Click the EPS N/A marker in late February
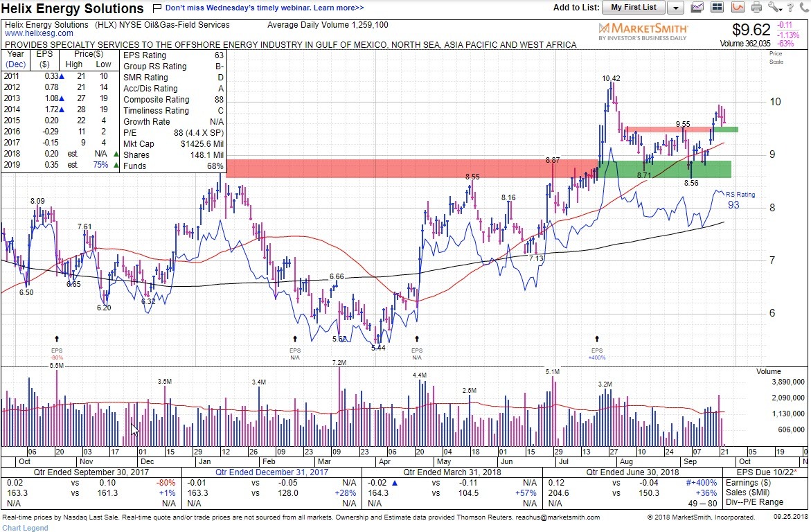 [295, 348]
